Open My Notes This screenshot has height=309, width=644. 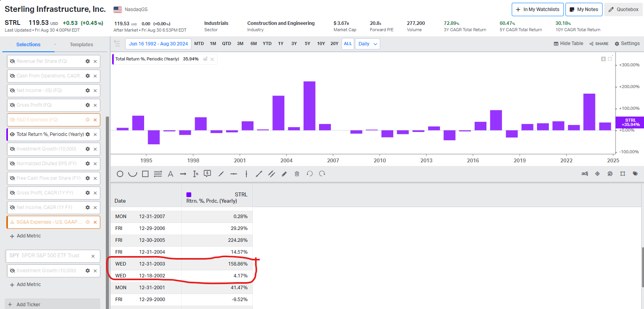tap(584, 9)
